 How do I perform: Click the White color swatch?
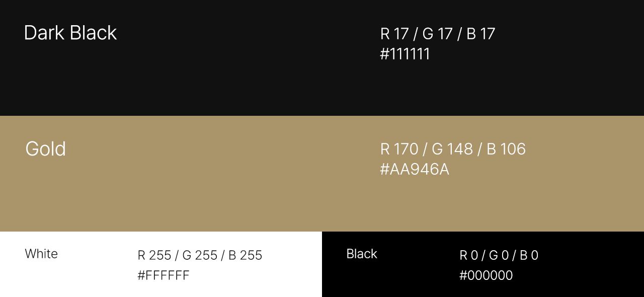pyautogui.click(x=161, y=264)
